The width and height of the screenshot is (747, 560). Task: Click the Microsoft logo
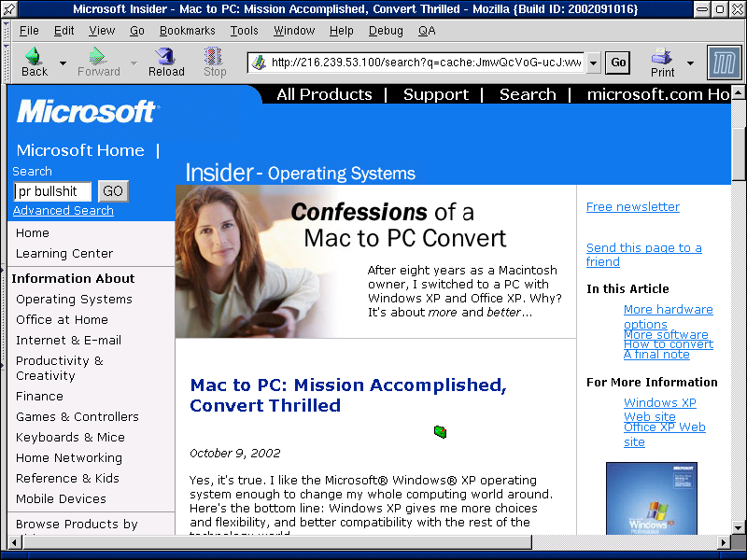point(88,111)
